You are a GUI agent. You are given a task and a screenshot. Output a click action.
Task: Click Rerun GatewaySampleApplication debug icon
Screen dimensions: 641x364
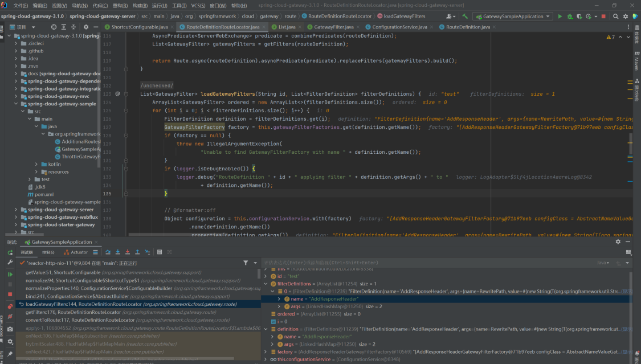coord(10,252)
